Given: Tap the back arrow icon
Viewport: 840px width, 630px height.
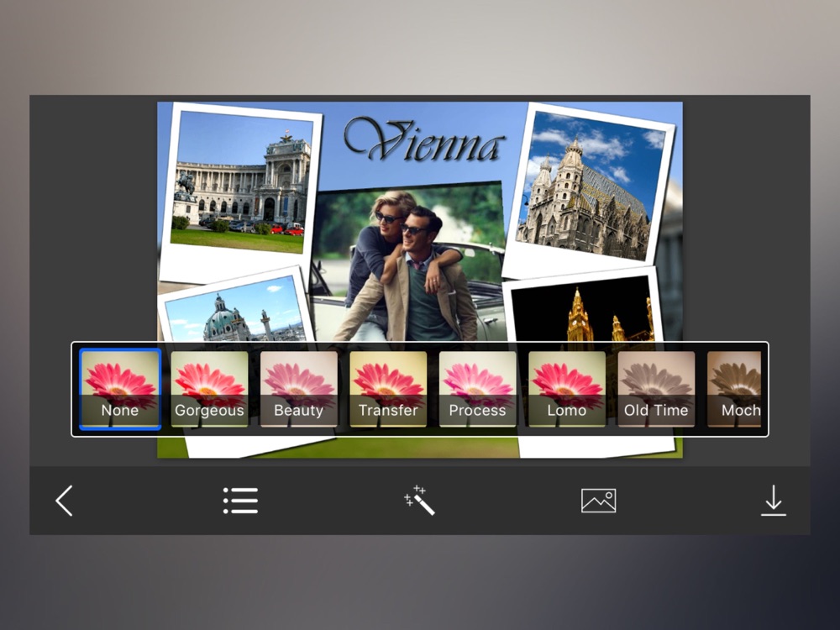Looking at the screenshot, I should pos(65,501).
